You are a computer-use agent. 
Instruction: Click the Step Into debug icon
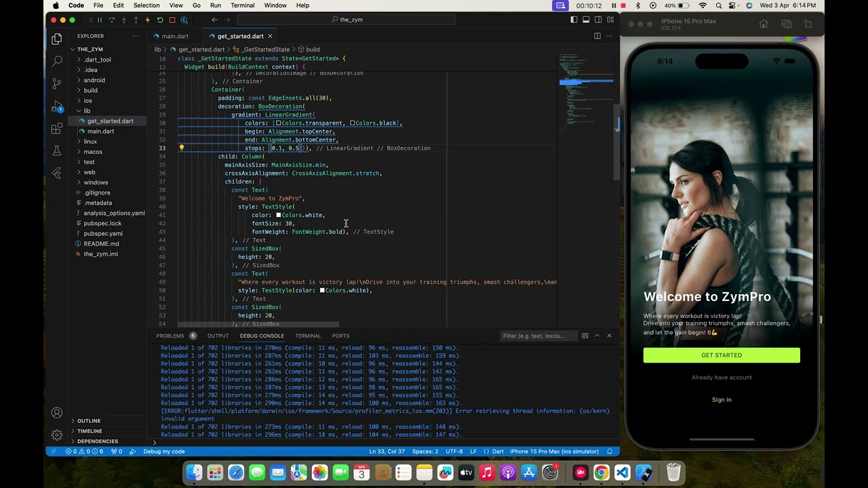(124, 20)
